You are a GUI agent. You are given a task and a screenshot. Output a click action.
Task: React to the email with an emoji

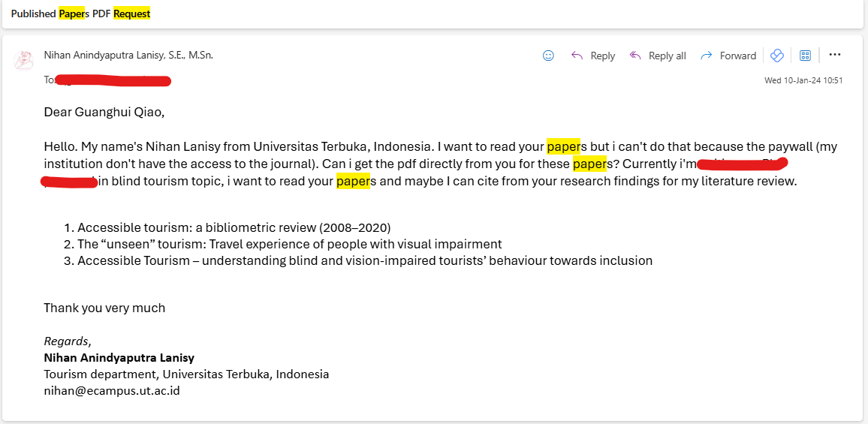click(x=548, y=56)
